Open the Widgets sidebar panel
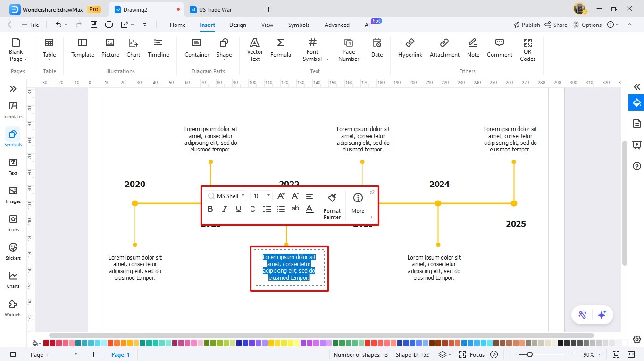 (x=13, y=308)
